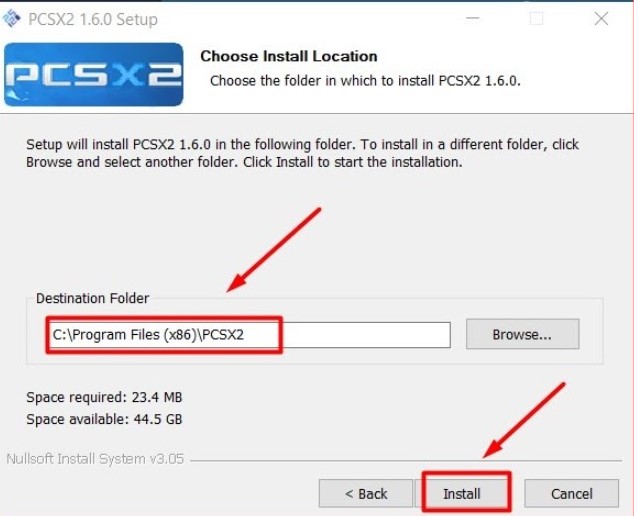Screen dimensions: 634x516
Task: Click the "PCSX2 1.6.0 Setup" title text
Action: [x=93, y=19]
